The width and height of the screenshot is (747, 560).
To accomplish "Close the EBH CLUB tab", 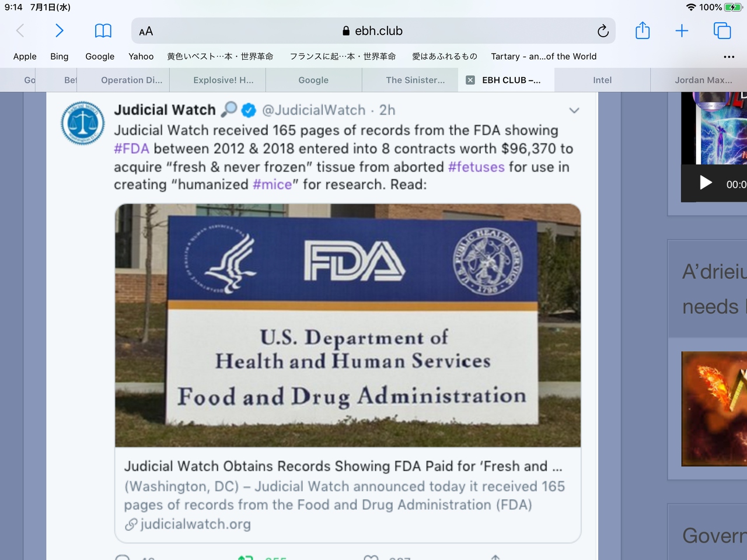I will tap(470, 80).
